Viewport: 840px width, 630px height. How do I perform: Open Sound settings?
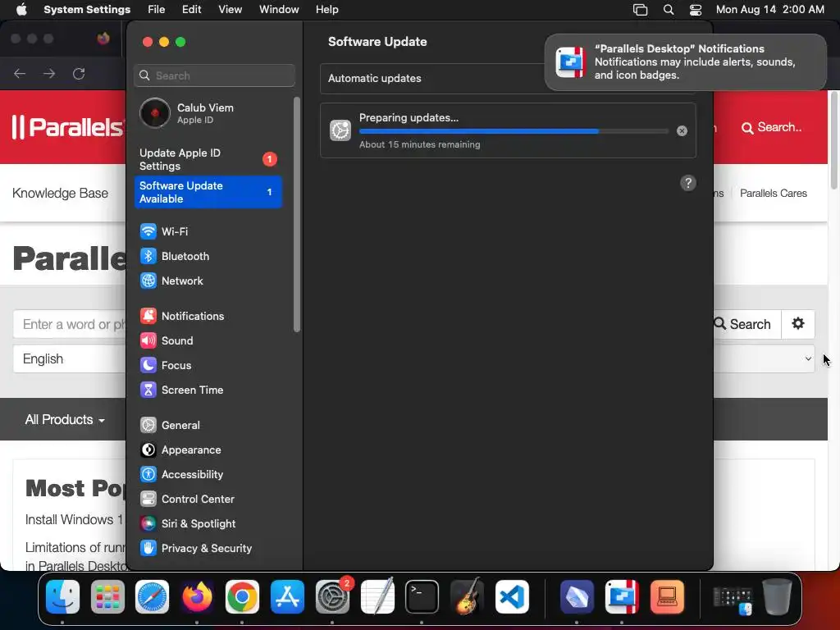pyautogui.click(x=208, y=340)
